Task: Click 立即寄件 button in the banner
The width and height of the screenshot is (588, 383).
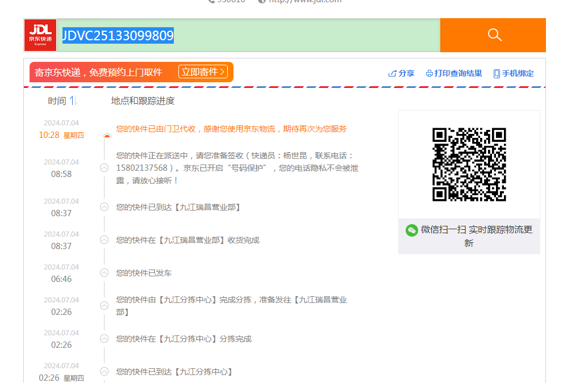Action: (x=203, y=71)
